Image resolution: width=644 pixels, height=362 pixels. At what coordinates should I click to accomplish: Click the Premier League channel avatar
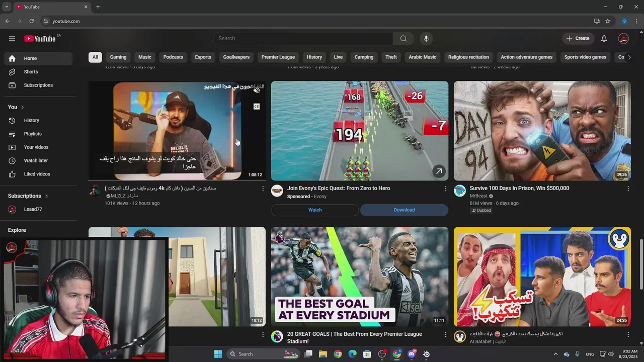(277, 336)
